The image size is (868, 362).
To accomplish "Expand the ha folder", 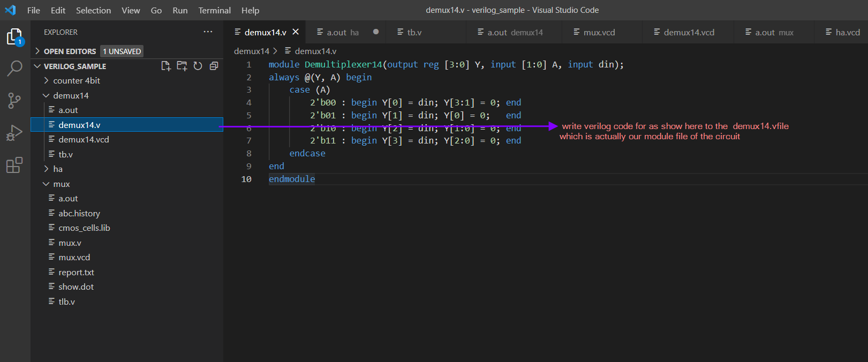I will pyautogui.click(x=58, y=169).
